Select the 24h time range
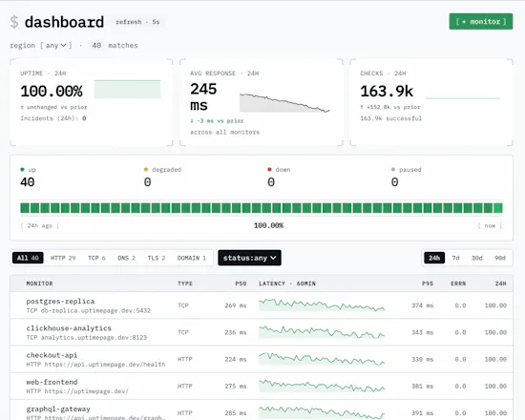The image size is (525, 420). point(434,258)
